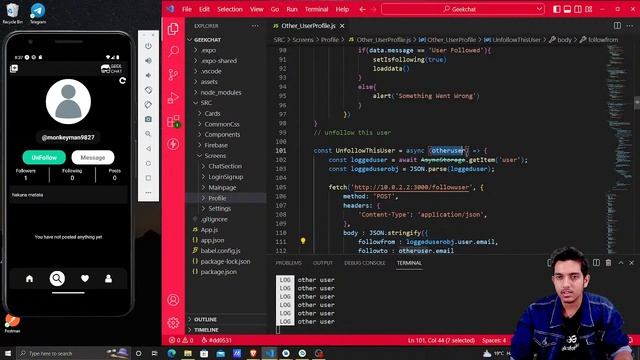Click the emulator overview square button
This screenshot has height=360, width=640.
tap(148, 178)
